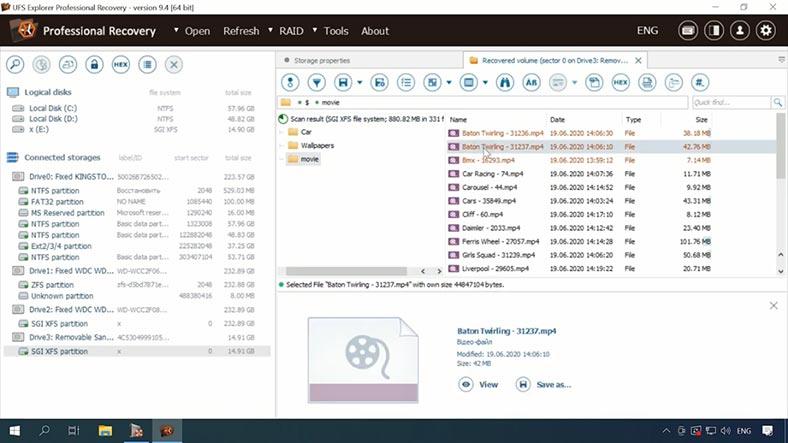Open File Explorer on the taskbar
The width and height of the screenshot is (788, 443).
[105, 430]
